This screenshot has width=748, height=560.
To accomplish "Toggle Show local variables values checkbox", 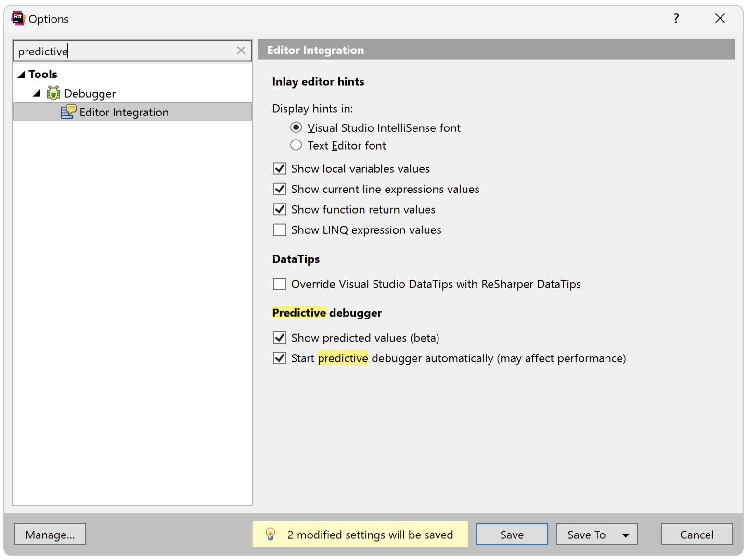I will coord(280,168).
